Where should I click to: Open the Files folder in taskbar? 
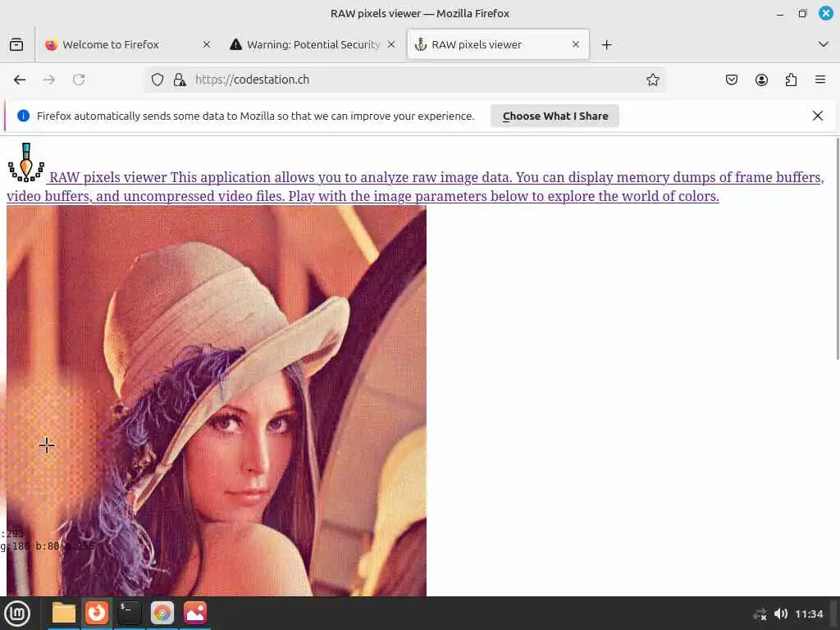coord(63,614)
